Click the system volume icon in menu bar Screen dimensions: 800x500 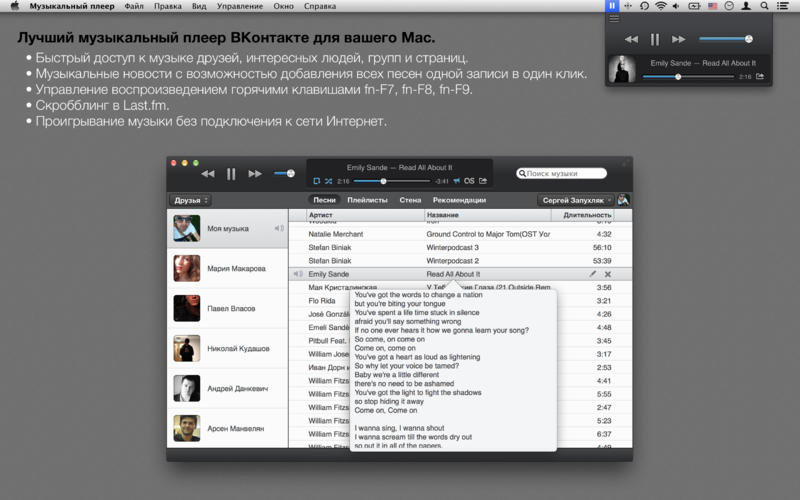pyautogui.click(x=676, y=6)
